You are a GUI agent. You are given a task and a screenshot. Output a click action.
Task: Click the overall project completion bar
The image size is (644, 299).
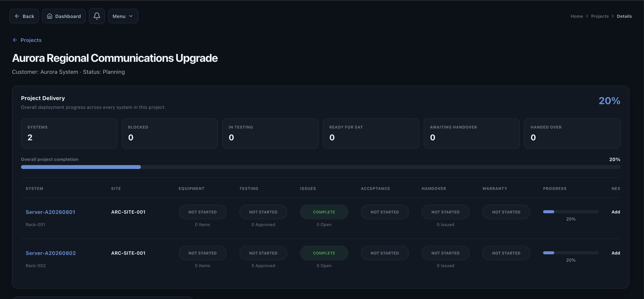click(x=321, y=167)
